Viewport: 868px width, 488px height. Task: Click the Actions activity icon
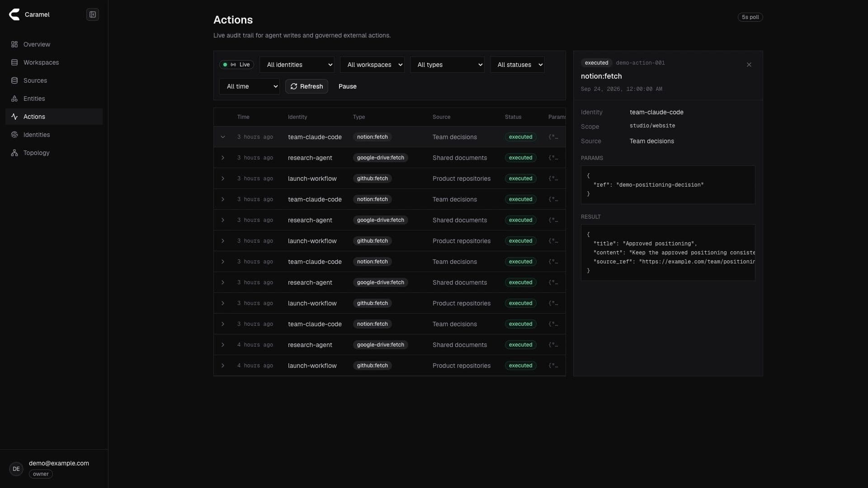pyautogui.click(x=14, y=117)
